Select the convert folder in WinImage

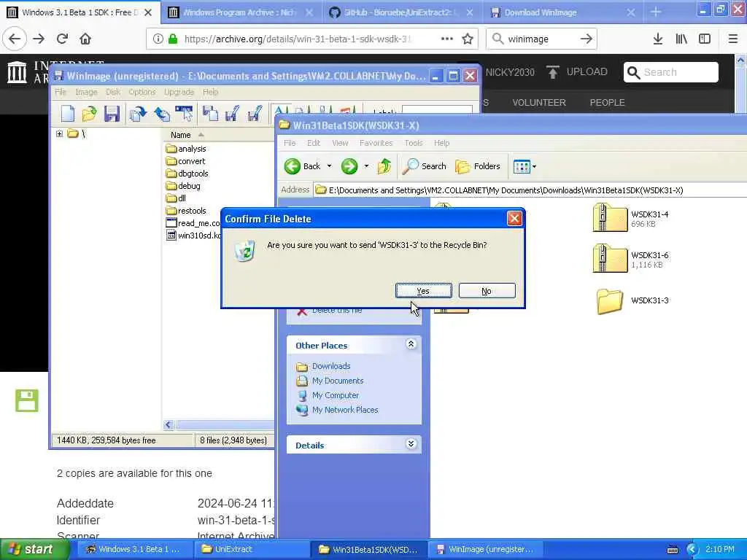tap(186, 161)
